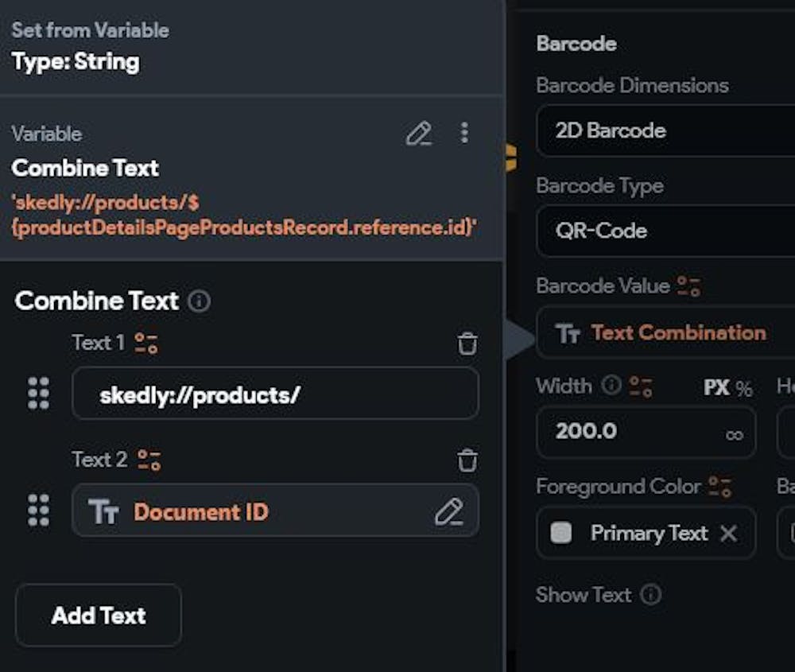Click the info icon next to Combine Text
This screenshot has height=672, width=795.
tap(200, 301)
